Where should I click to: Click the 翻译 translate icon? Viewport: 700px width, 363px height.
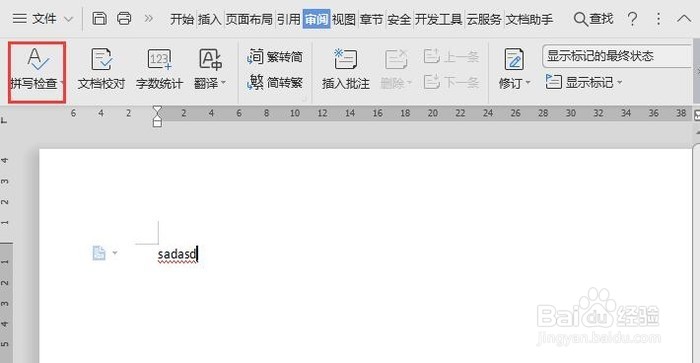point(210,60)
